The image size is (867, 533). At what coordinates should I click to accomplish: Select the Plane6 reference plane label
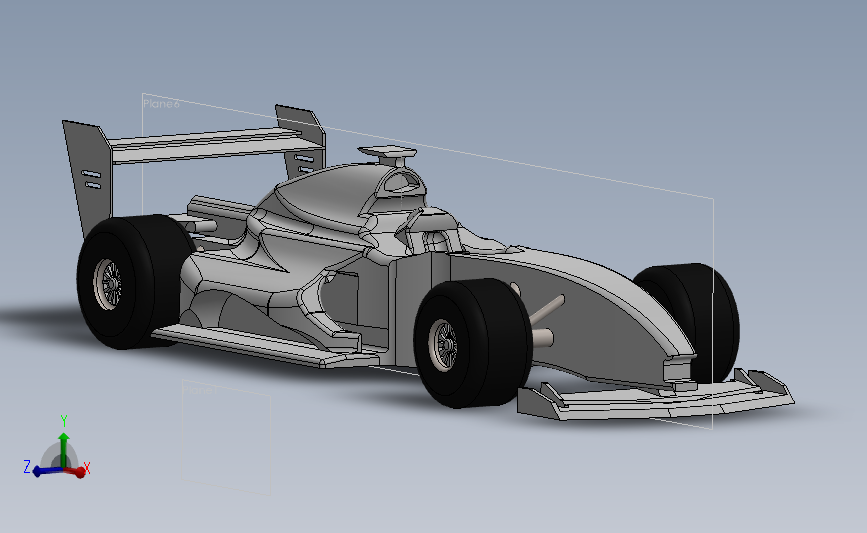[161, 104]
